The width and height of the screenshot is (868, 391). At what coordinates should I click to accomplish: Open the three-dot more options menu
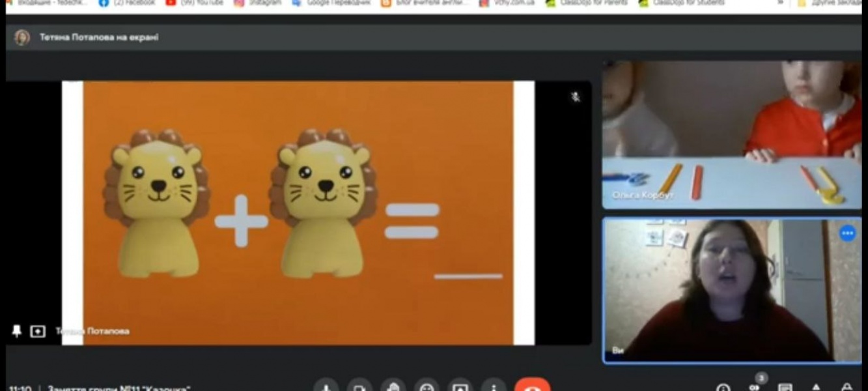click(x=494, y=387)
